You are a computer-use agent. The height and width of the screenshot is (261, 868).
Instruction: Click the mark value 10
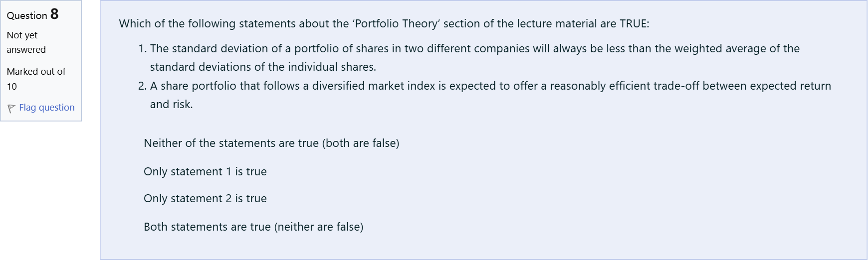(12, 87)
